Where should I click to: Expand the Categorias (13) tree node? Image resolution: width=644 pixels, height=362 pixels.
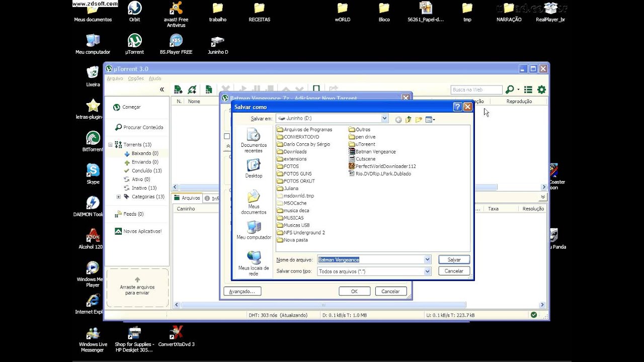pyautogui.click(x=119, y=197)
